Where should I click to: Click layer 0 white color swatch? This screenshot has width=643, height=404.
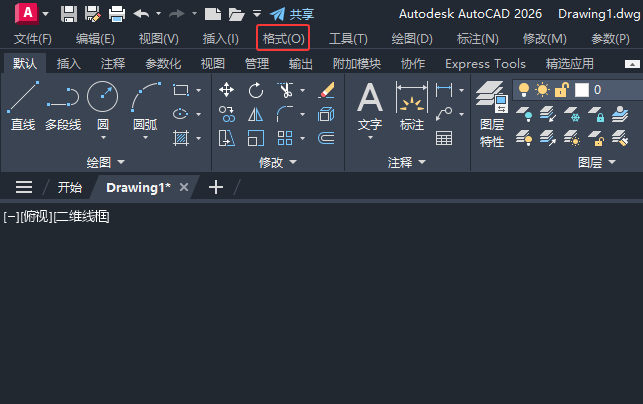(x=581, y=90)
